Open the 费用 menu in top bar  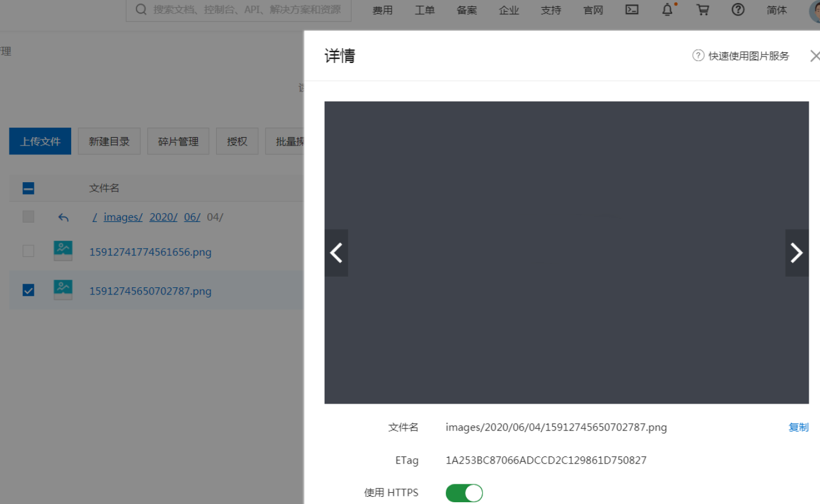tap(382, 10)
